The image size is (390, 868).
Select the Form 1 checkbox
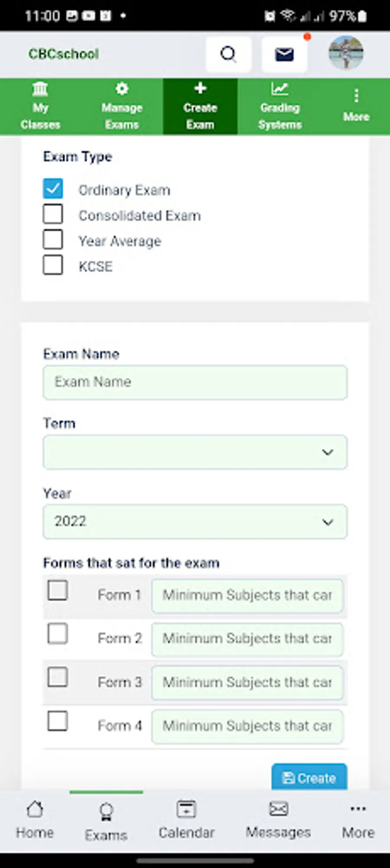pyautogui.click(x=58, y=590)
